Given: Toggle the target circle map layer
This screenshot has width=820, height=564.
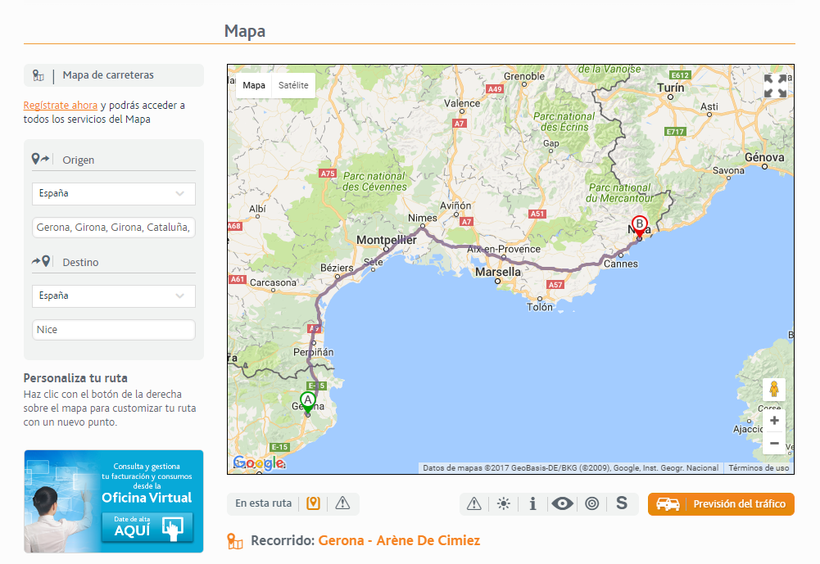Looking at the screenshot, I should pyautogui.click(x=592, y=504).
